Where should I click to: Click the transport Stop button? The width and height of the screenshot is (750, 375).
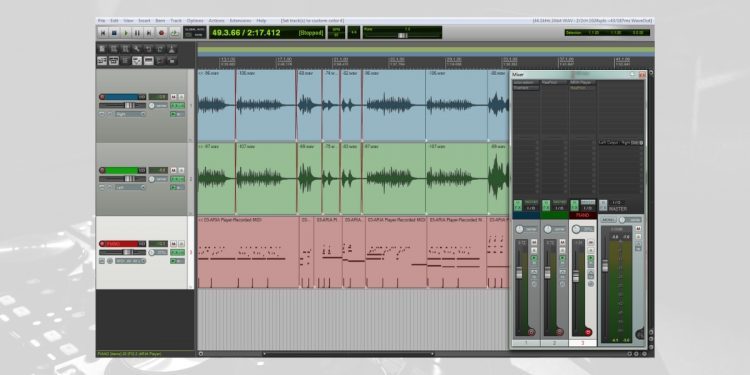114,33
